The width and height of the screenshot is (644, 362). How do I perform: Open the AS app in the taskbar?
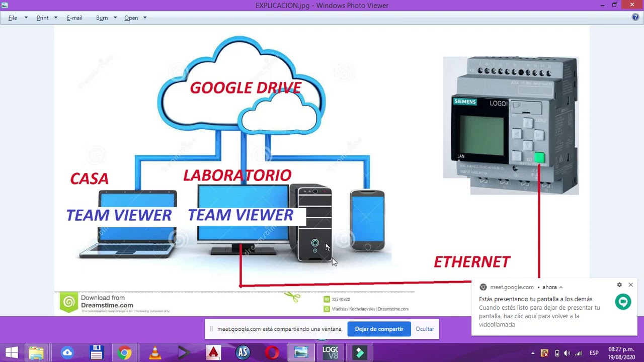point(243,352)
